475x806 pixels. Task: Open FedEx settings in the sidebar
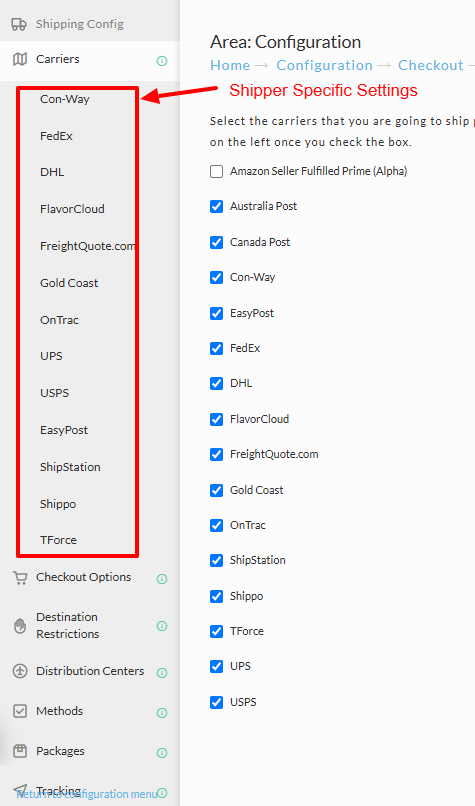57,136
